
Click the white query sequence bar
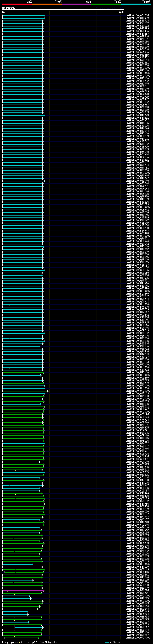click(x=63, y=10)
